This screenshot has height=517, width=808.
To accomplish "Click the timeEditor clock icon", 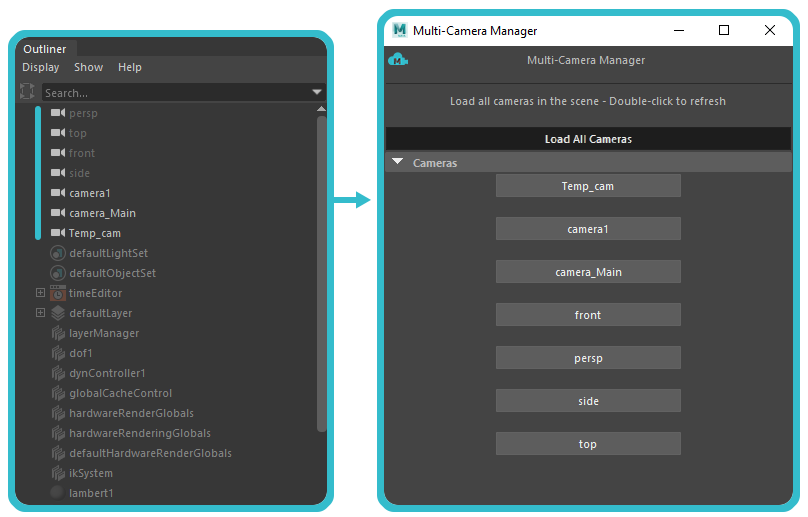I will [58, 293].
